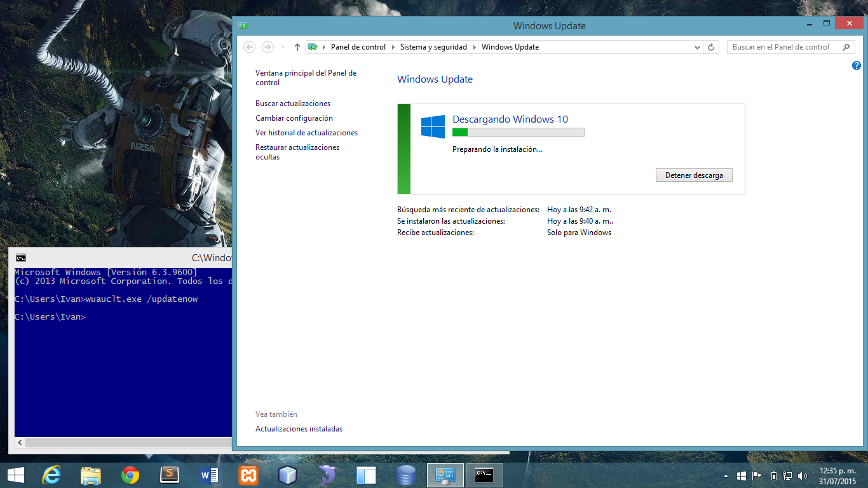Open File Explorer from taskbar
This screenshot has width=868, height=488.
point(91,475)
